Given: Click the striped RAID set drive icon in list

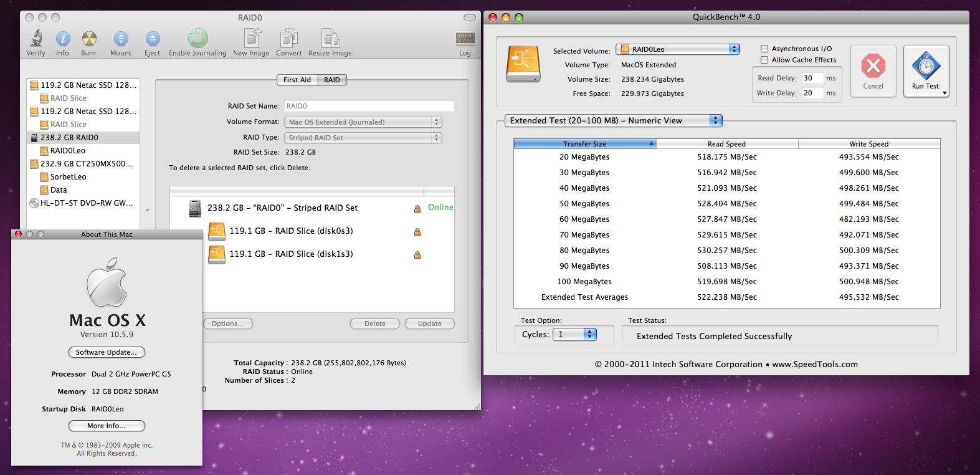Looking at the screenshot, I should (x=195, y=208).
